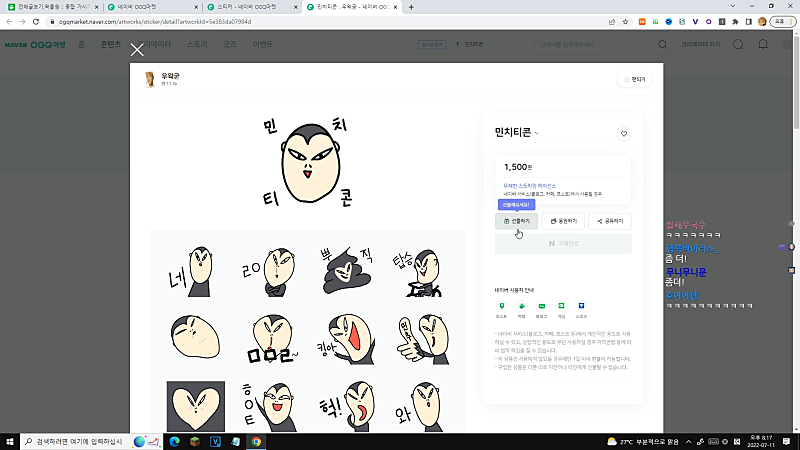Expand the 민치티콘 title dropdown chevron
800x450 pixels.
click(537, 133)
